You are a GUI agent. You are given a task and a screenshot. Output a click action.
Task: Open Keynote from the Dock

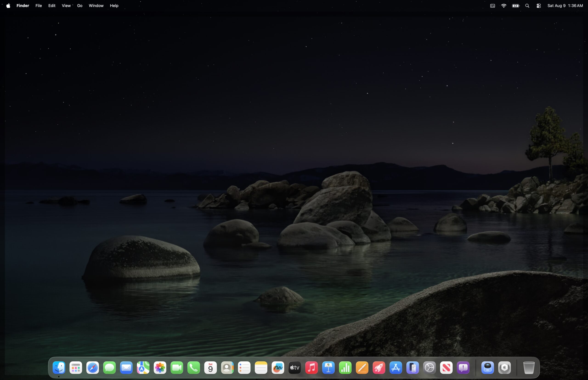coord(328,368)
